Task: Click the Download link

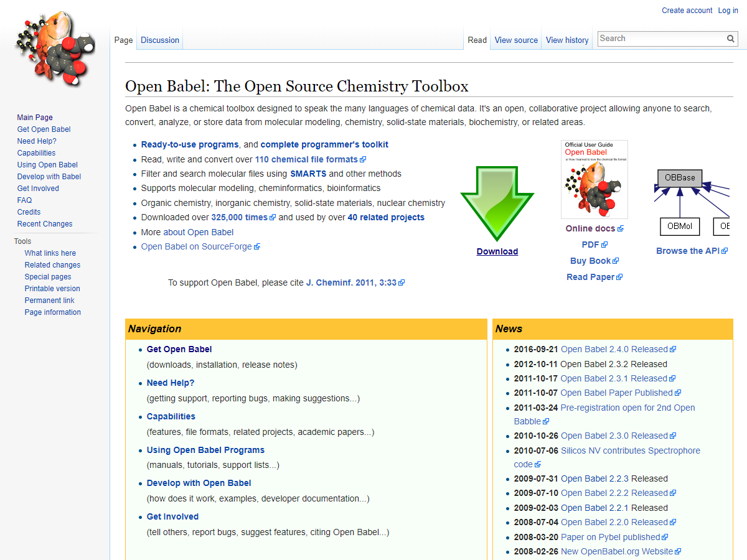Action: (497, 251)
